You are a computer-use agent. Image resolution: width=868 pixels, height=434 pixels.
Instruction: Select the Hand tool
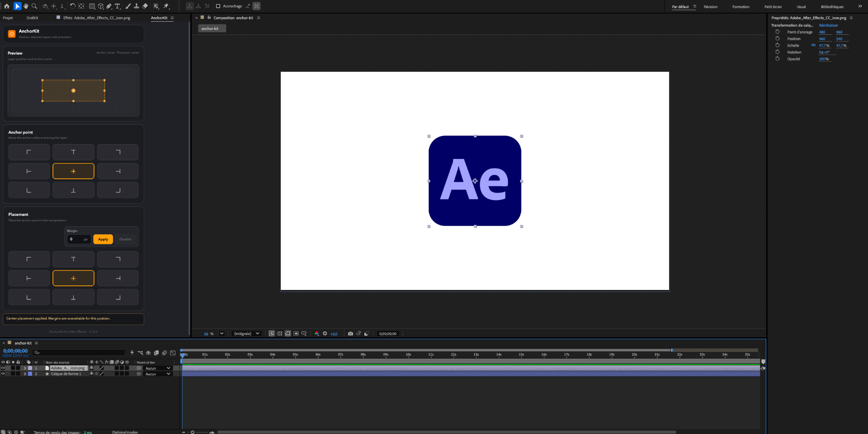(x=26, y=6)
